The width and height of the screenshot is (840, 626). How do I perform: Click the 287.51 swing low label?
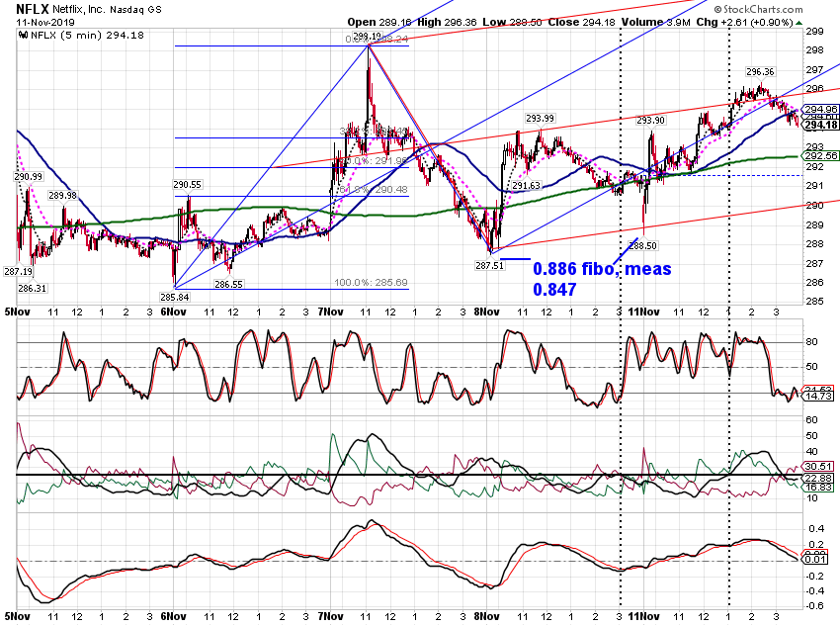tap(489, 265)
